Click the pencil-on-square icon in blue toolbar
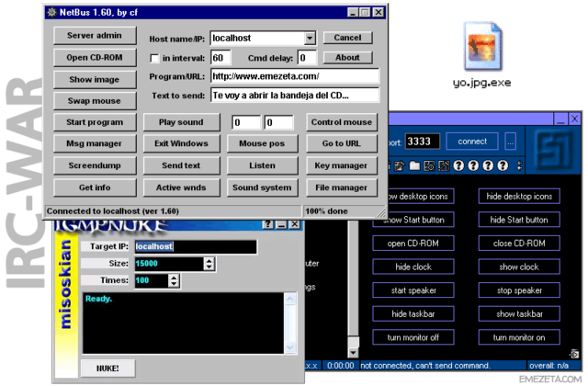 [444, 165]
